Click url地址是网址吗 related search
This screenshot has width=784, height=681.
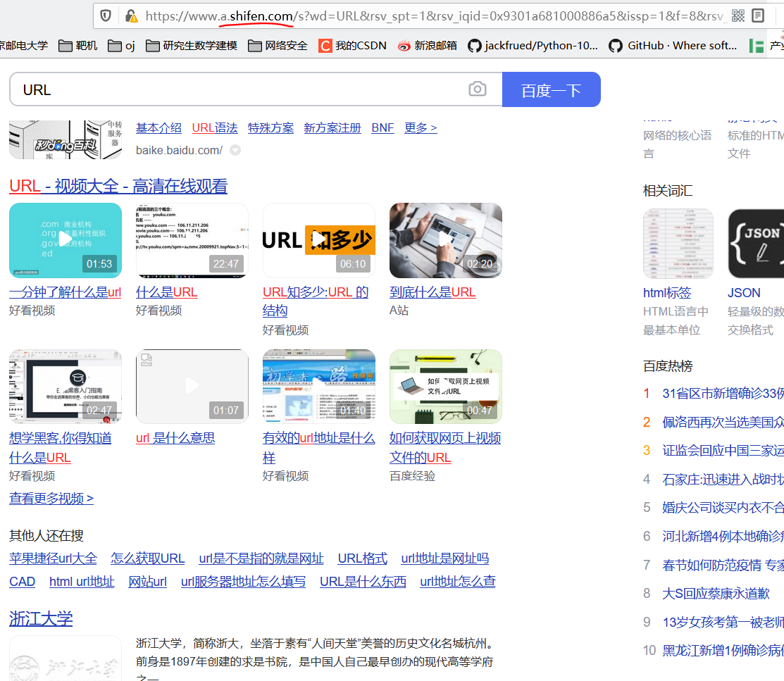[x=445, y=558]
